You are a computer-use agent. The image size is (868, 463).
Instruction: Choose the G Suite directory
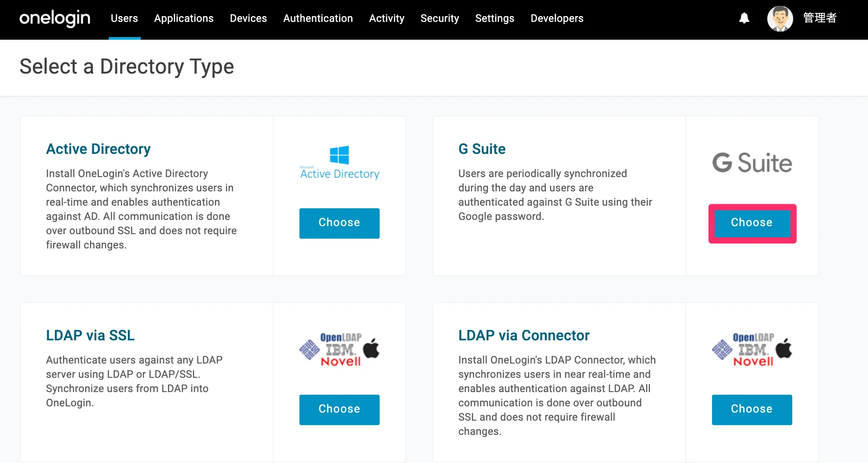[752, 223]
